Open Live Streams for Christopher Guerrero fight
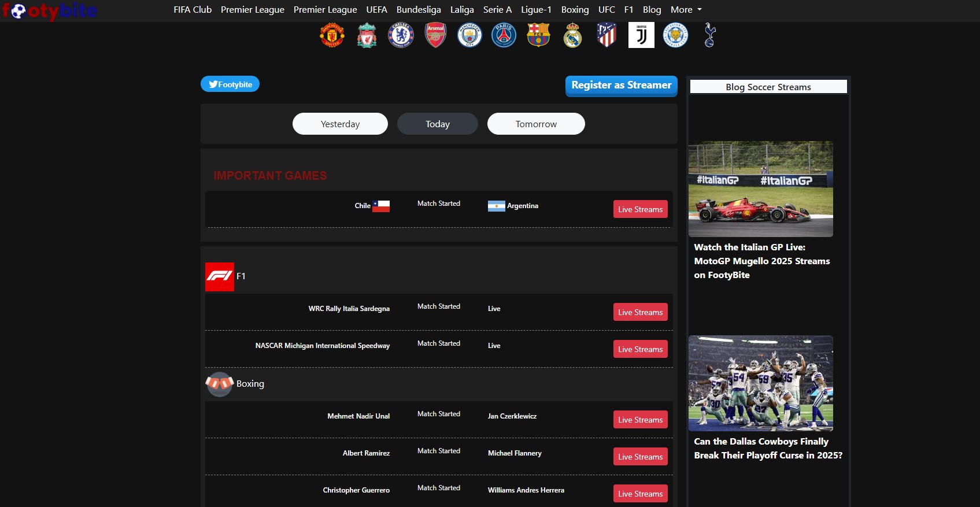Viewport: 980px width, 507px height. pos(641,494)
